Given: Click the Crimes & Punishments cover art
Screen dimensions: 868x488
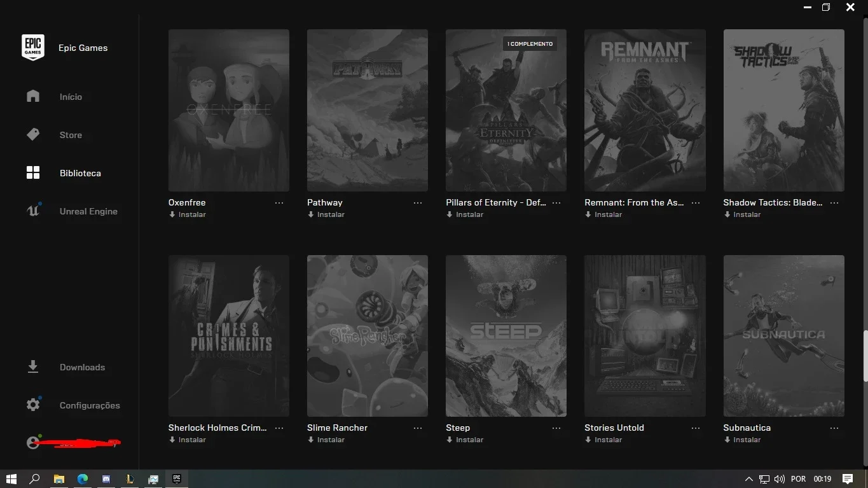Looking at the screenshot, I should pyautogui.click(x=229, y=336).
